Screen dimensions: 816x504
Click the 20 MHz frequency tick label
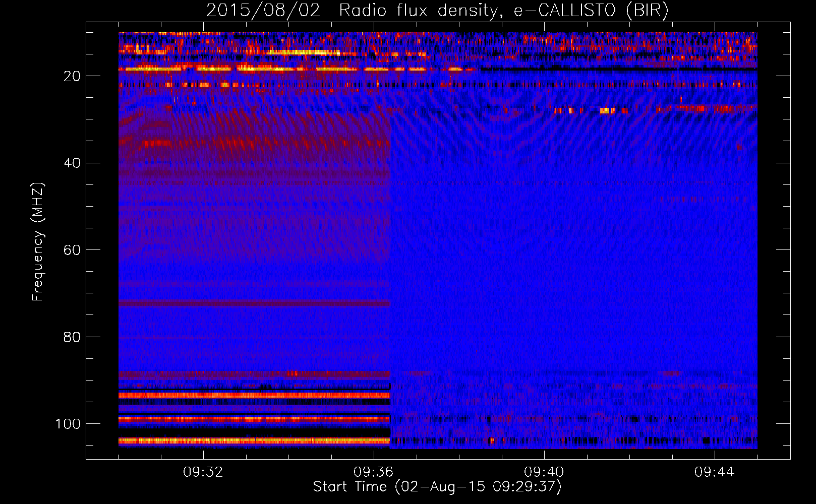coord(72,76)
